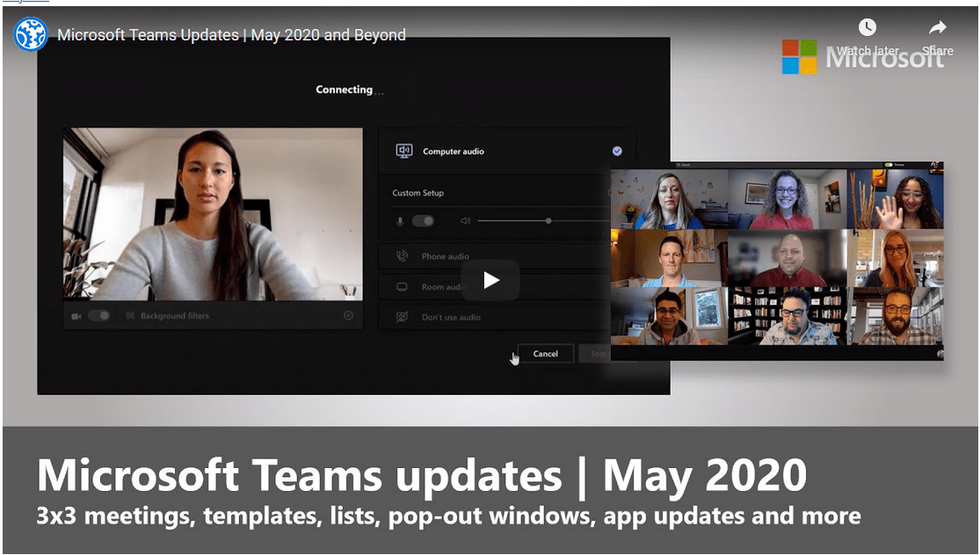The height and width of the screenshot is (555, 980).
Task: Click the Computer audio monitor icon
Action: pyautogui.click(x=404, y=151)
